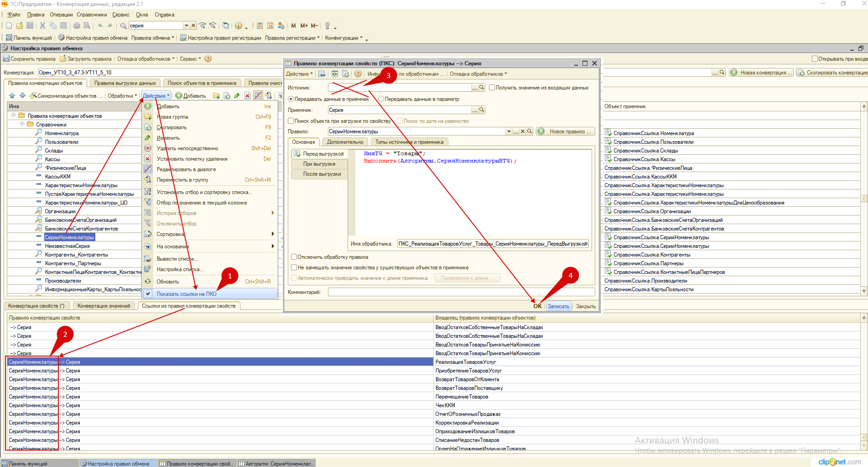
Task: Open the Правило combo box dropdown arrow
Action: [509, 131]
